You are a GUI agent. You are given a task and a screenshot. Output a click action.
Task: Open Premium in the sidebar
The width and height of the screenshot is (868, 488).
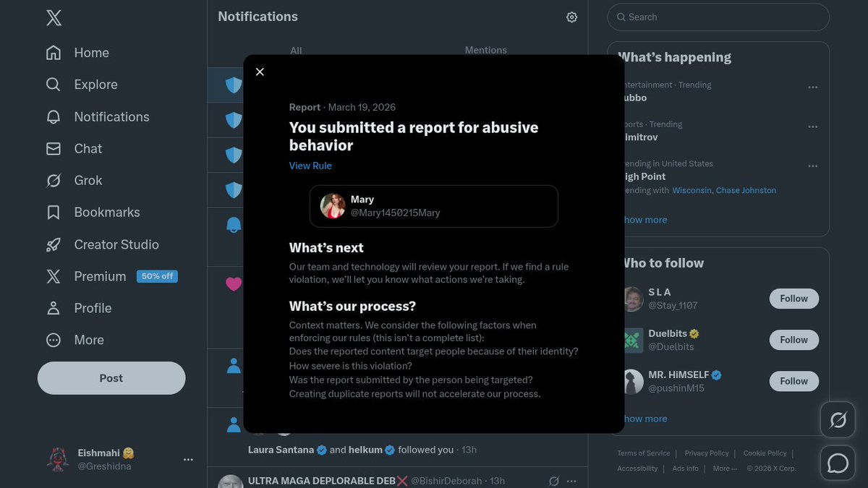pyautogui.click(x=100, y=276)
